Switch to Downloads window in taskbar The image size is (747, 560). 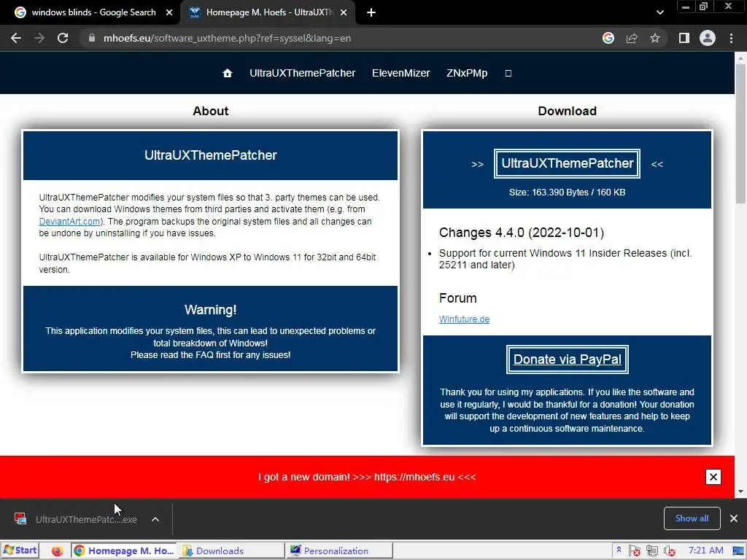click(232, 551)
